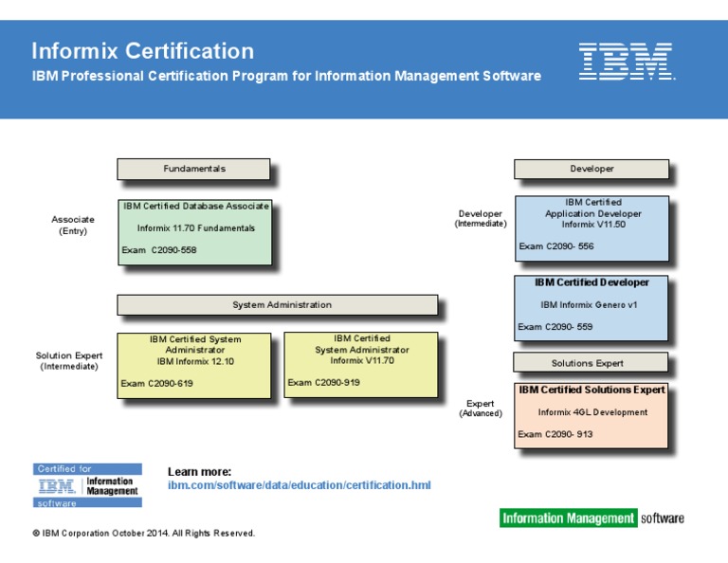Click the Associate (Entry) level label
The height and width of the screenshot is (563, 728).
click(73, 226)
